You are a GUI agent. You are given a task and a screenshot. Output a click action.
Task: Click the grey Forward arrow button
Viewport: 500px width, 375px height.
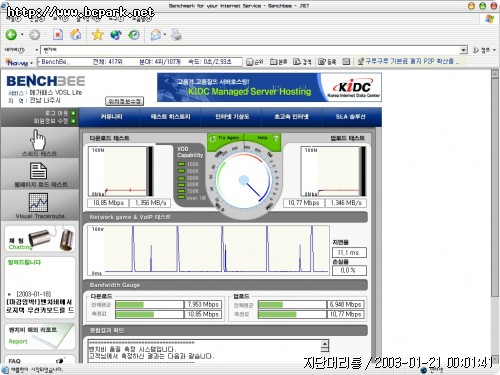pos(34,34)
